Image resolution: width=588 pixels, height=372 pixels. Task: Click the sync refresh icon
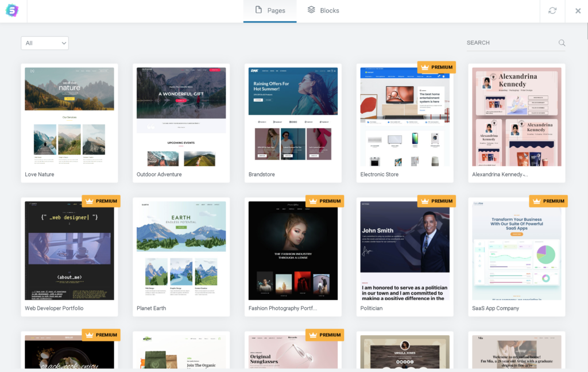click(552, 11)
